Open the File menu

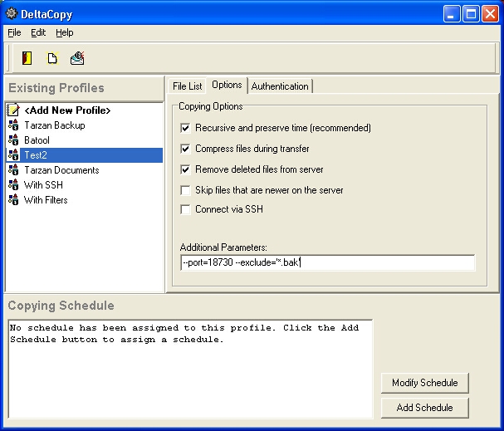click(14, 32)
